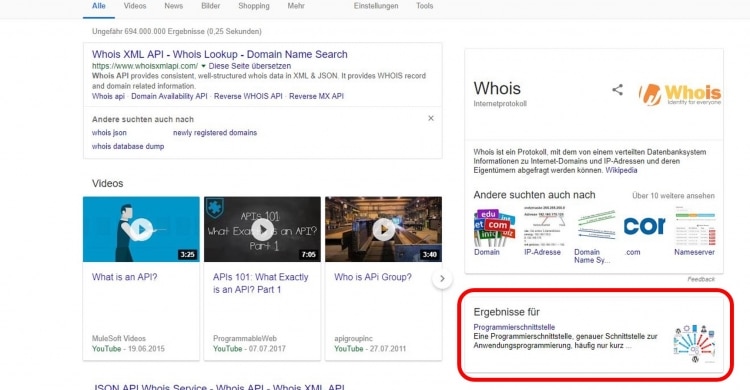Screen dimensions: 750x390
Task: Open the Tools search options
Action: point(424,6)
